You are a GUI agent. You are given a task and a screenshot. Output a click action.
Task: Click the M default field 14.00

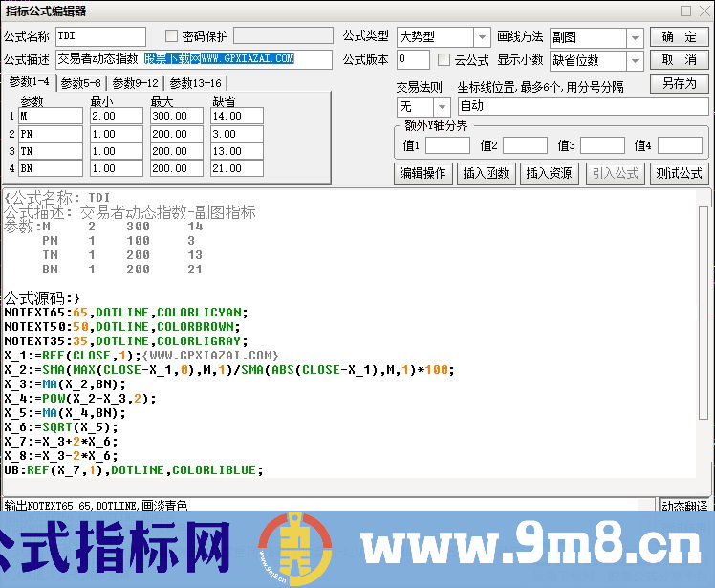237,116
